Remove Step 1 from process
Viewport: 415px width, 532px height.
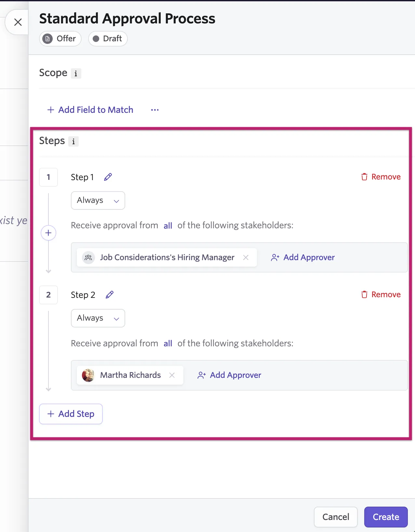381,177
